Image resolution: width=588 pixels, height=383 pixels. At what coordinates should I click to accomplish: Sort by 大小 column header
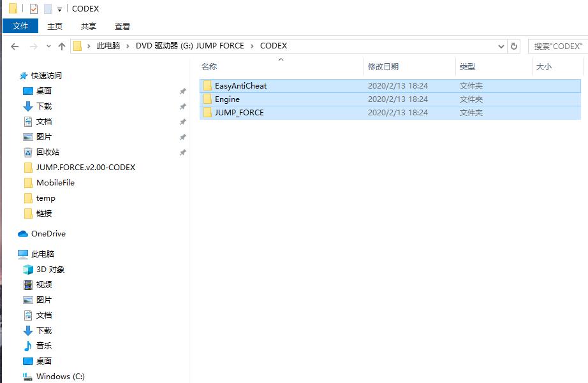544,67
